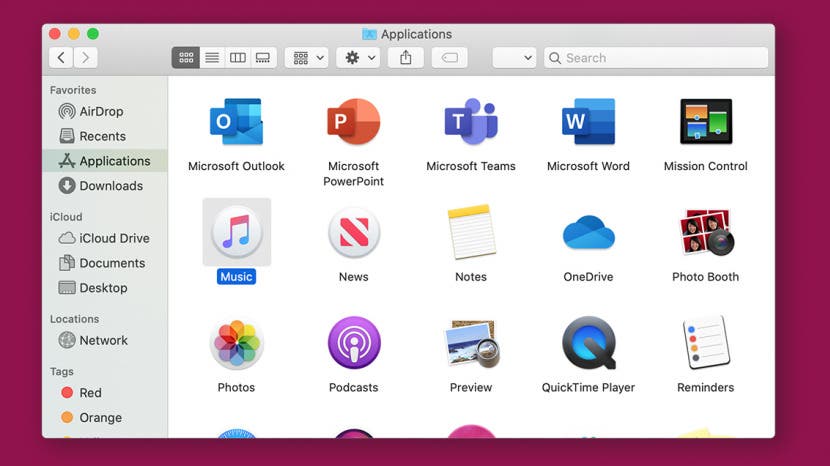
Task: Click the Edit Tags toolbar button
Action: 449,58
